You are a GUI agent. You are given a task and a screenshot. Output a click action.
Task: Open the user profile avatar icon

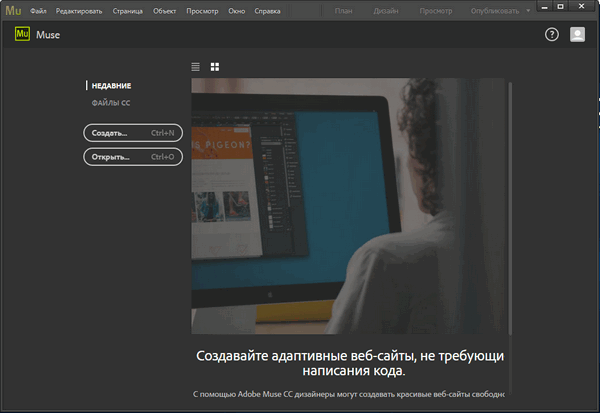tap(577, 34)
